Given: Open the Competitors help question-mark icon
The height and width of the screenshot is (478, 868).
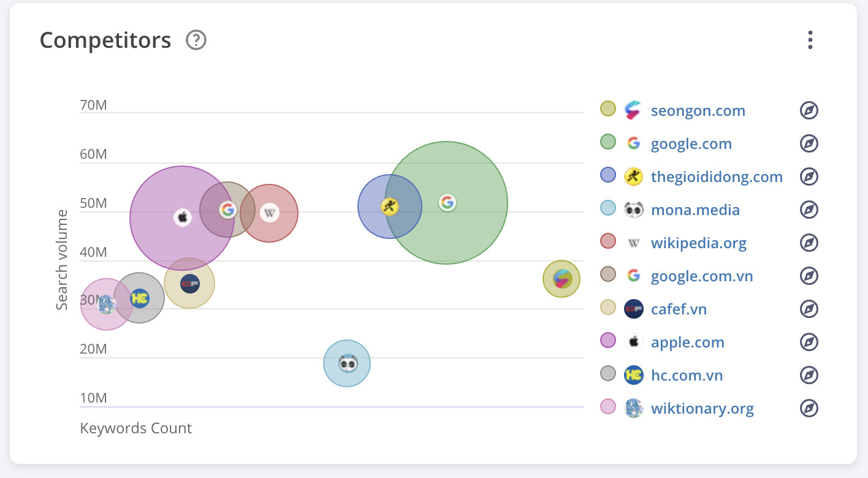Looking at the screenshot, I should (196, 40).
